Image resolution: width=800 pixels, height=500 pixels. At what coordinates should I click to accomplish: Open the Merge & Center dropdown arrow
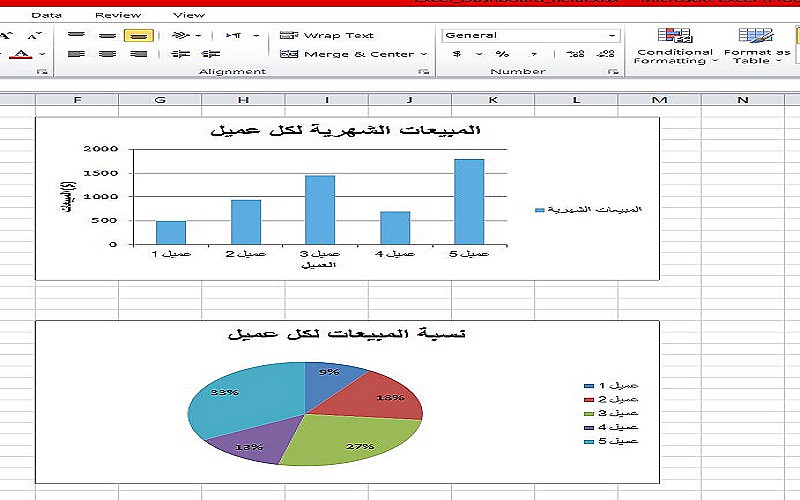pos(424,54)
